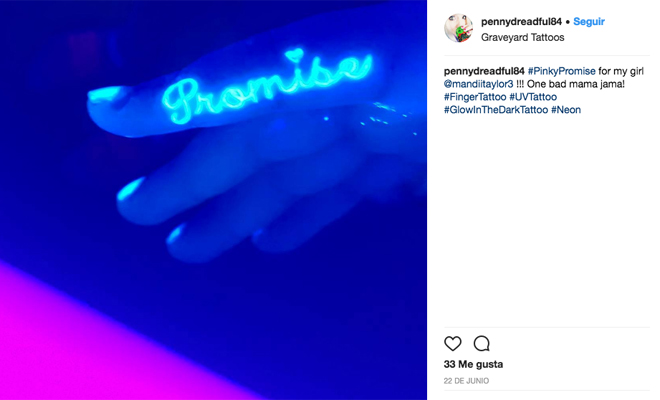Image resolution: width=660 pixels, height=400 pixels.
Task: Open the #Neon hashtag
Action: [566, 110]
